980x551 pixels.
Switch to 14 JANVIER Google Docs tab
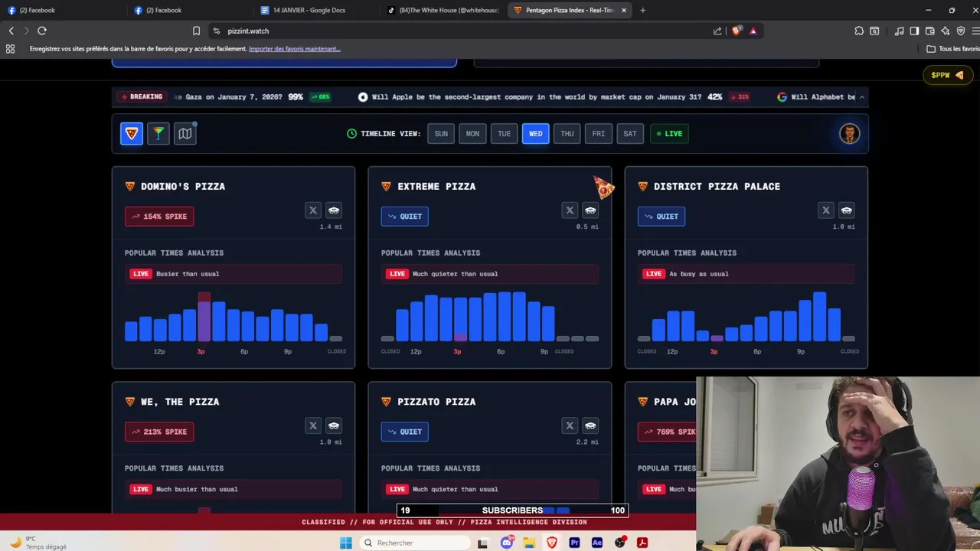point(309,10)
